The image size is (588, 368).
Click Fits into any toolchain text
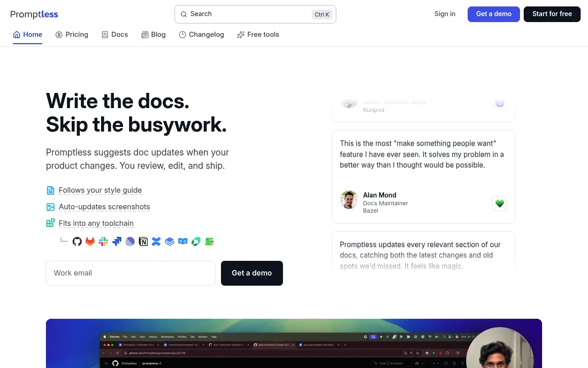(x=96, y=224)
